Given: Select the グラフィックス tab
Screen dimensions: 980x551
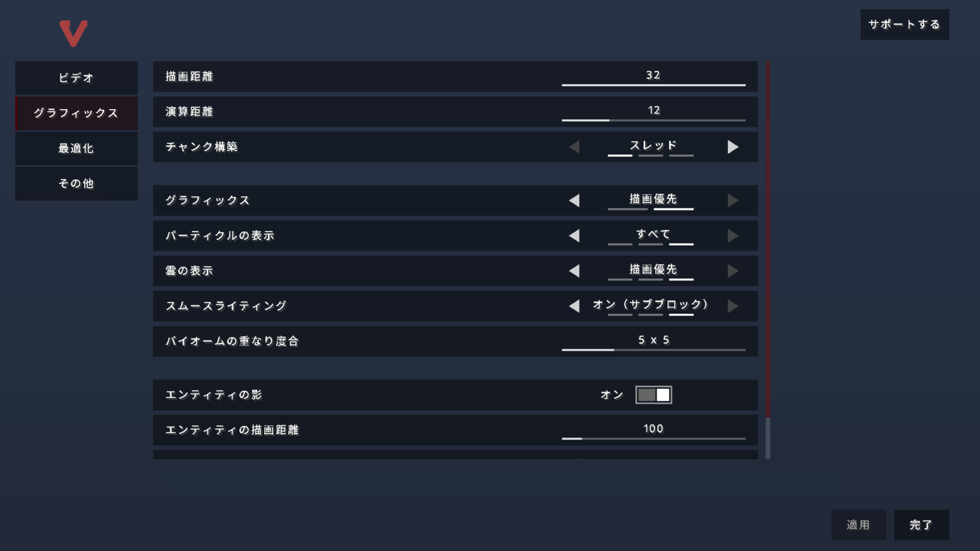Looking at the screenshot, I should click(76, 113).
